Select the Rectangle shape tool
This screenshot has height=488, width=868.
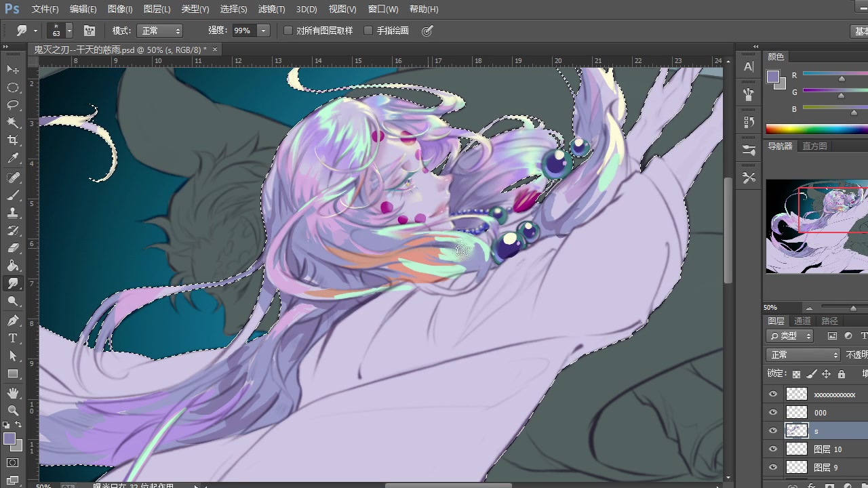(x=13, y=373)
